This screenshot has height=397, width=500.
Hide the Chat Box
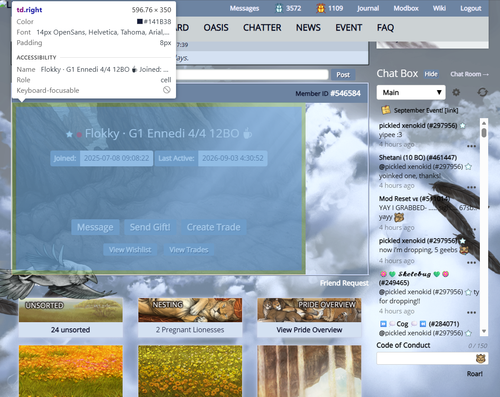coord(431,74)
